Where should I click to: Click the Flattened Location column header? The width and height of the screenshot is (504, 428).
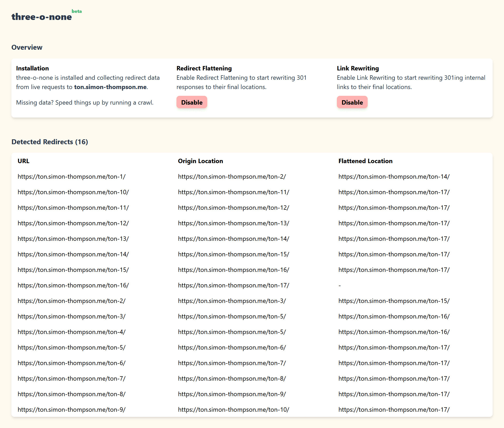coord(365,161)
